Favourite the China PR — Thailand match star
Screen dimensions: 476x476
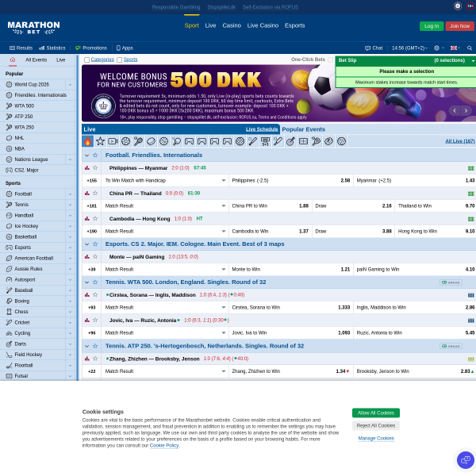(x=95, y=194)
